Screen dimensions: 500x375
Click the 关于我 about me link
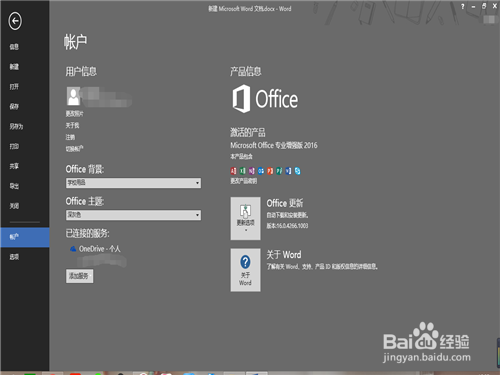pyautogui.click(x=72, y=125)
